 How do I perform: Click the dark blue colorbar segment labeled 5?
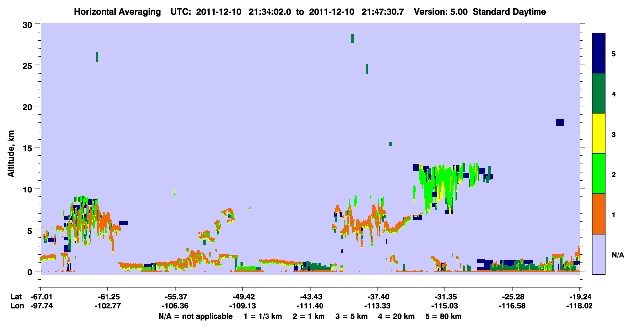coord(599,53)
